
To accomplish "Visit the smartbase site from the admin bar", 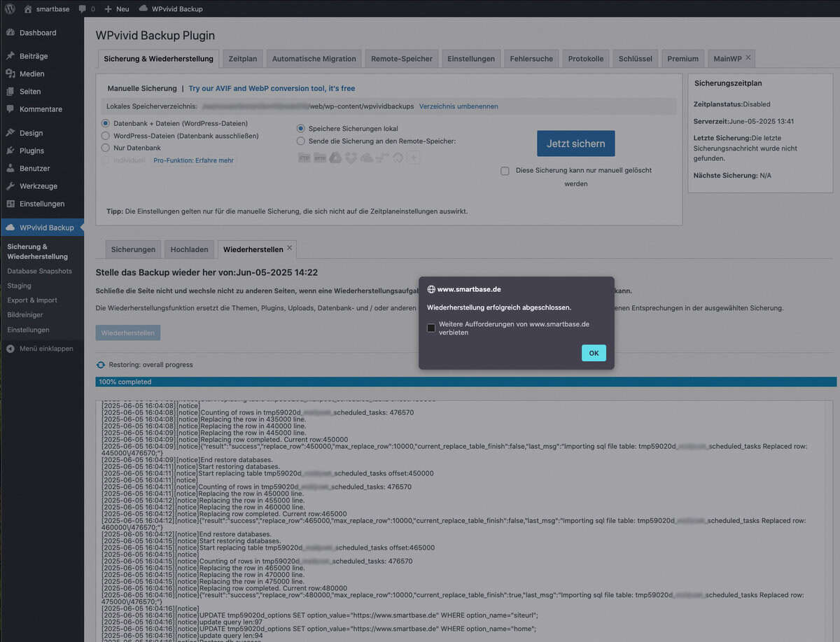I will [47, 8].
